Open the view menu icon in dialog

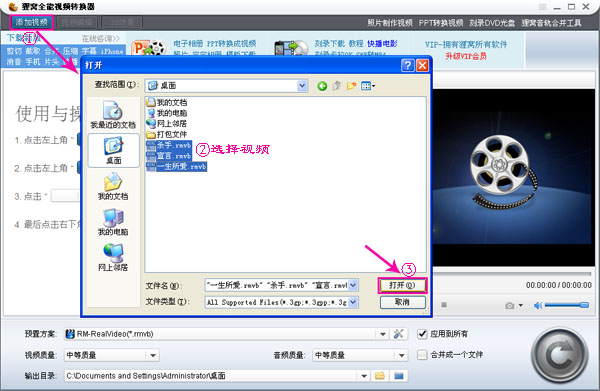click(x=368, y=86)
